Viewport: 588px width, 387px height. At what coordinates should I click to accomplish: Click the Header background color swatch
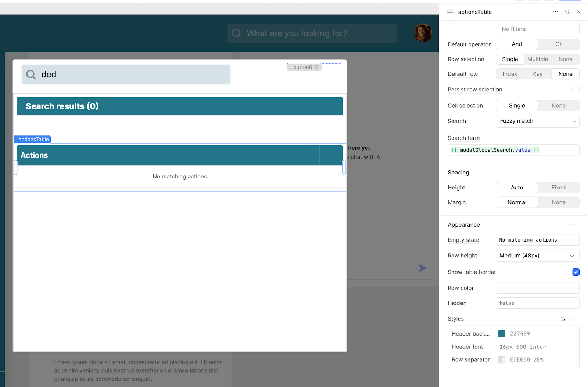click(502, 334)
